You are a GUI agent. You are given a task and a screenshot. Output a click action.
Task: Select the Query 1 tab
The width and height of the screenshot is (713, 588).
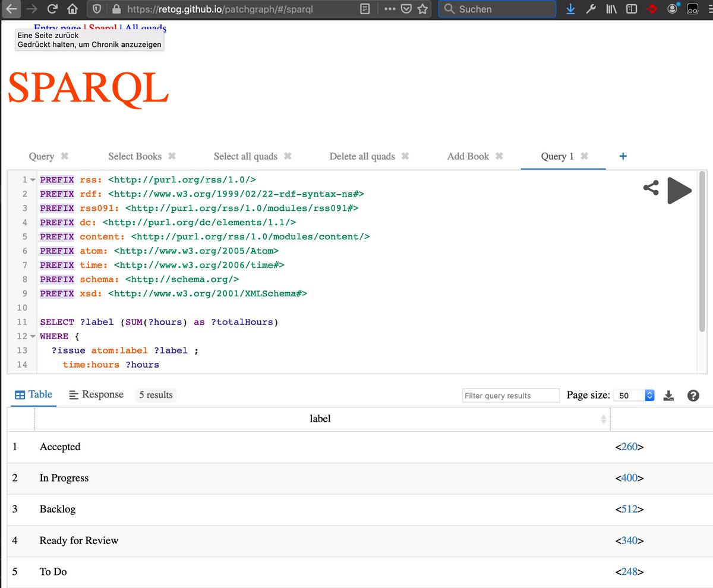pos(557,156)
